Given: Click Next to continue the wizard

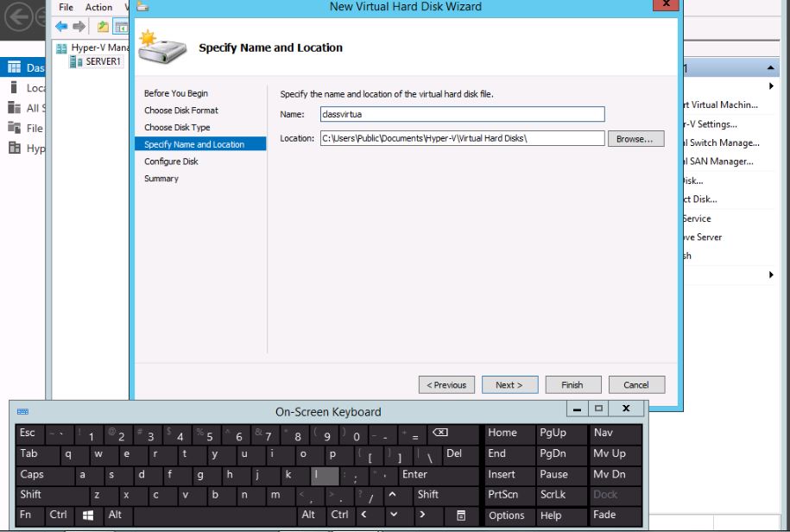Looking at the screenshot, I should point(509,385).
